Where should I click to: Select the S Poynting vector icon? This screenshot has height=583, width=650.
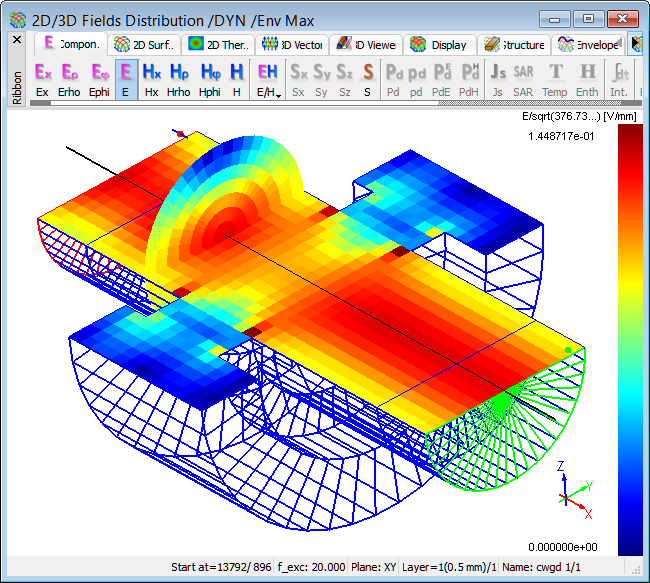coord(368,73)
